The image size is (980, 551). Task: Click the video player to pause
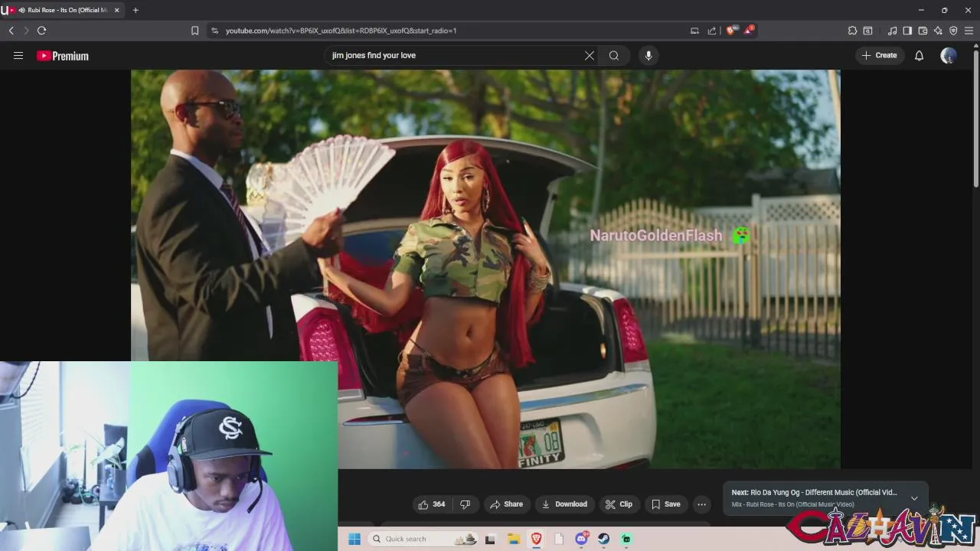tap(485, 269)
